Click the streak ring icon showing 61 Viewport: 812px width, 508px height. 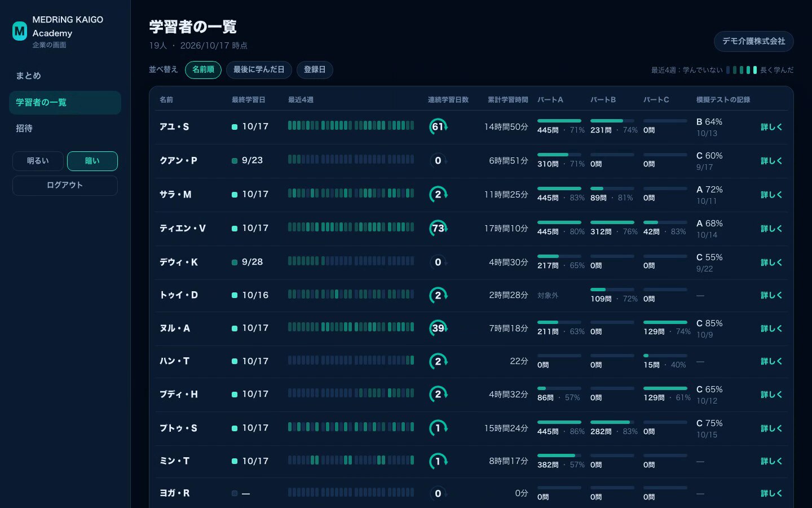click(x=438, y=126)
